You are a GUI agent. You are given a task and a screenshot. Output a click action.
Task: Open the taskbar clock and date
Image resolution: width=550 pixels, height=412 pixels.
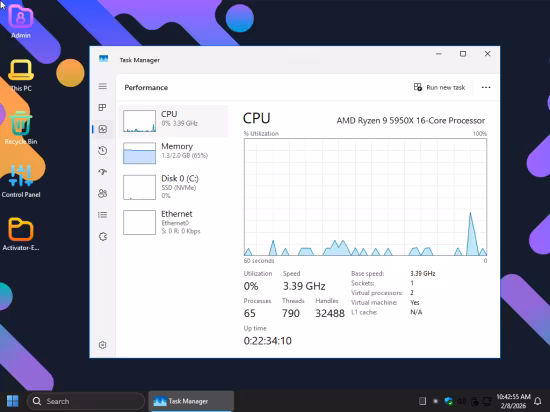pos(513,401)
